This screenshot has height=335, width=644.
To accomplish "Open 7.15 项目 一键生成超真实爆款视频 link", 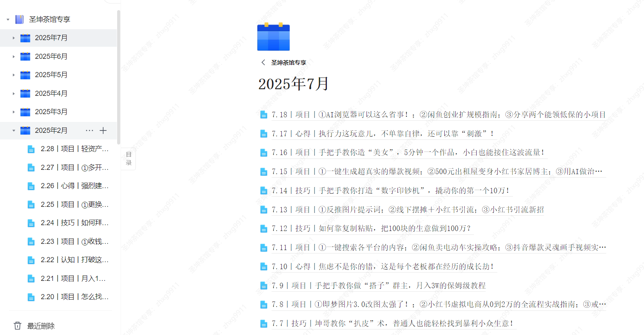I will pyautogui.click(x=439, y=172).
